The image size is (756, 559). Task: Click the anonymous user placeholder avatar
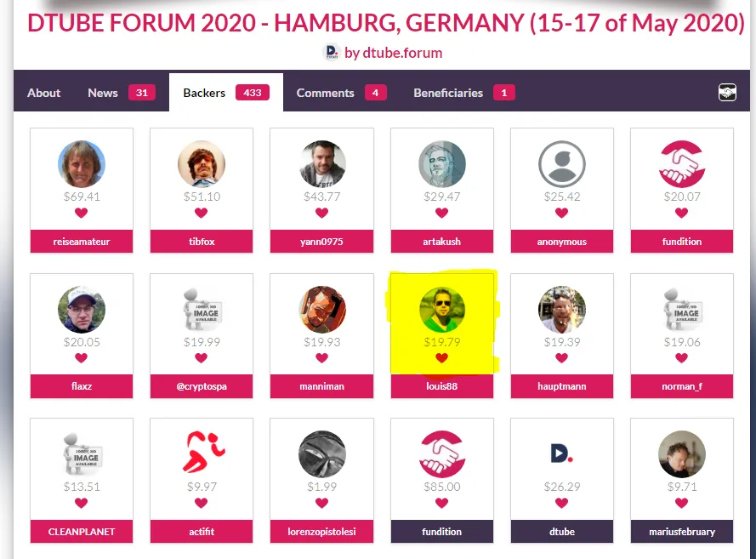[x=562, y=164]
